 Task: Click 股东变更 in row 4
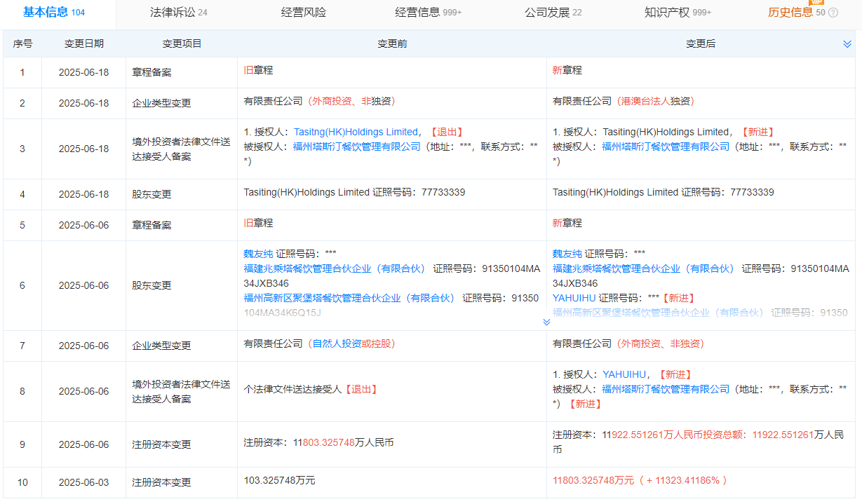point(152,194)
